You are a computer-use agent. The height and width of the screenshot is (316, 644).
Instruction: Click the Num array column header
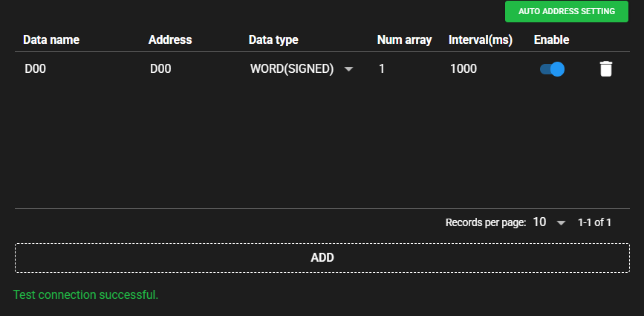click(404, 39)
